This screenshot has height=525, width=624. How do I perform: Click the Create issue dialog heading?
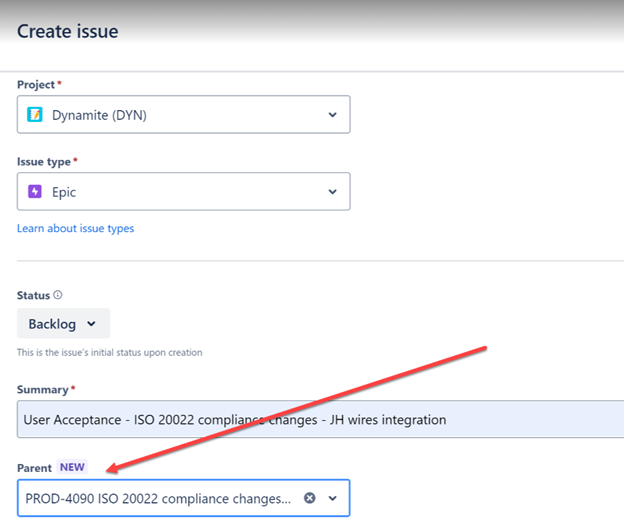(x=68, y=32)
